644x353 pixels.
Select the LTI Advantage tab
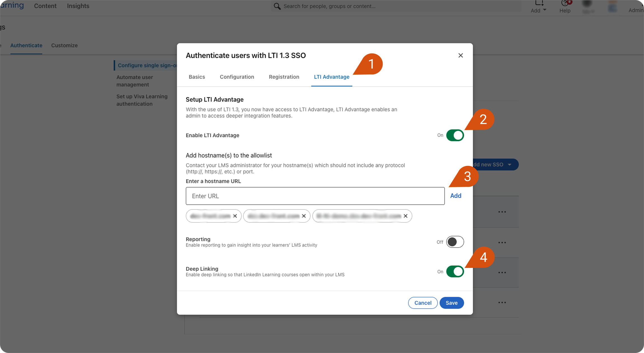(332, 77)
